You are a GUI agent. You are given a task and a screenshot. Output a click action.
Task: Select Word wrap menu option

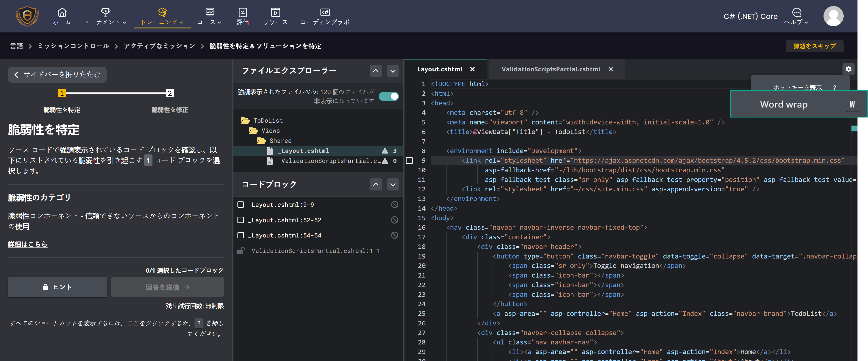[799, 104]
